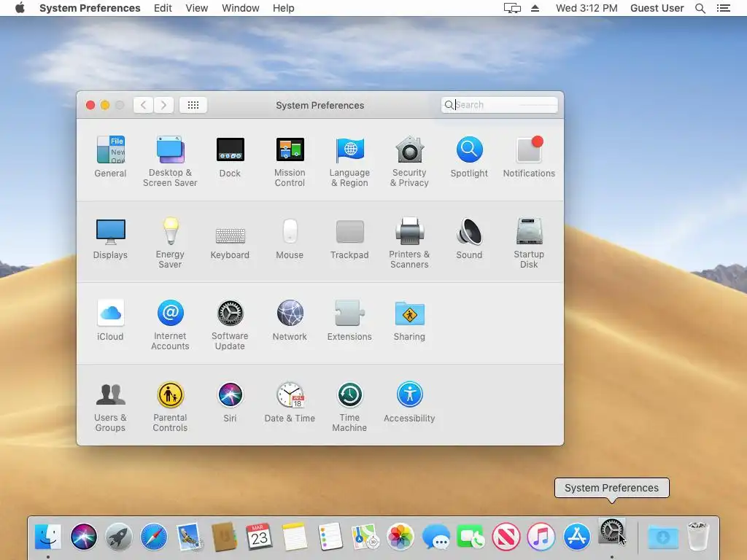Launch Safari from the Dock
This screenshot has width=747, height=560.
pyautogui.click(x=154, y=537)
